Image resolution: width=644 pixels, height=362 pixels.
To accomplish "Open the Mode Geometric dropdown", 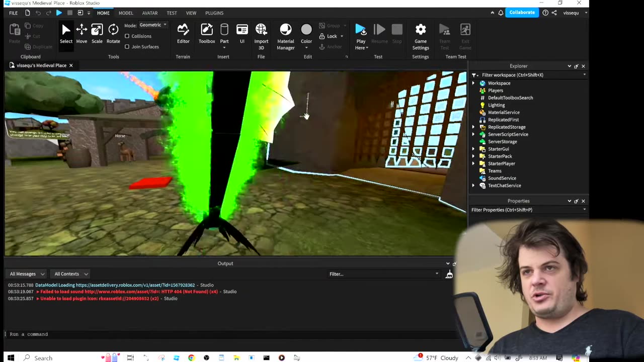I will point(153,25).
